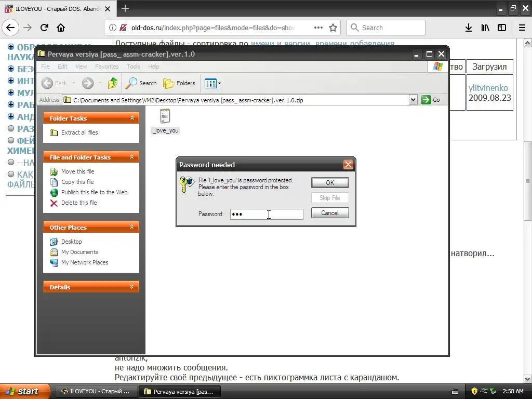Switch to Pervaya versiya taskbar button
The width and height of the screenshot is (532, 399).
click(180, 391)
